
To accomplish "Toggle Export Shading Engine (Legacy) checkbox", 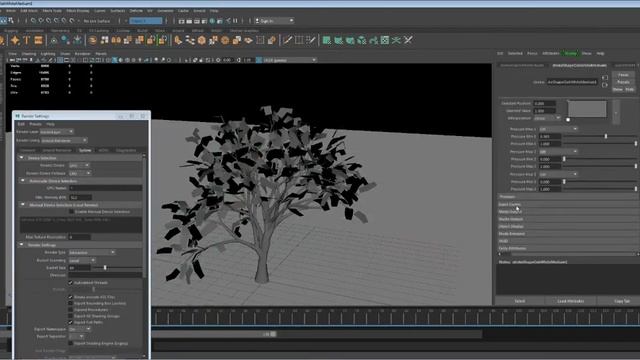I will pyautogui.click(x=71, y=344).
